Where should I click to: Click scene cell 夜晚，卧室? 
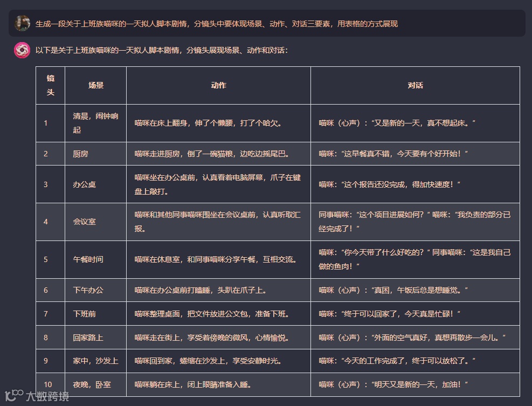click(x=96, y=384)
